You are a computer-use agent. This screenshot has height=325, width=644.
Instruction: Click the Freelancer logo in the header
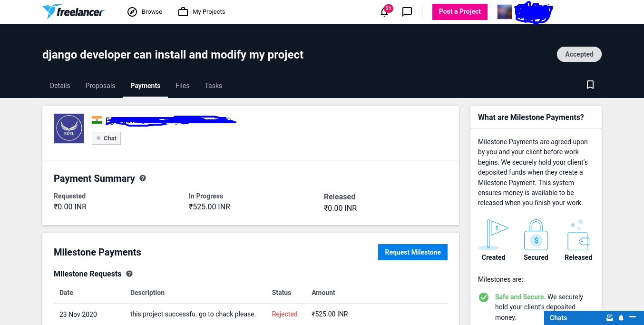click(73, 12)
